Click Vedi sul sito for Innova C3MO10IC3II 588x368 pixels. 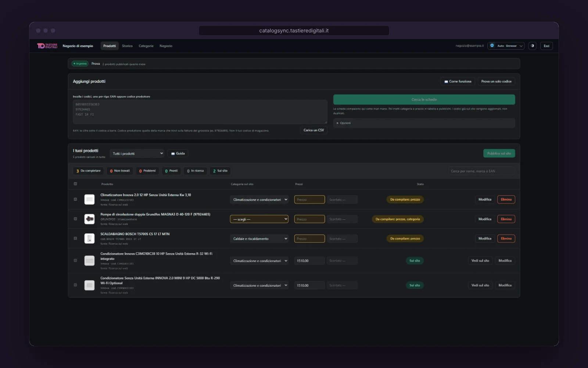480,261
